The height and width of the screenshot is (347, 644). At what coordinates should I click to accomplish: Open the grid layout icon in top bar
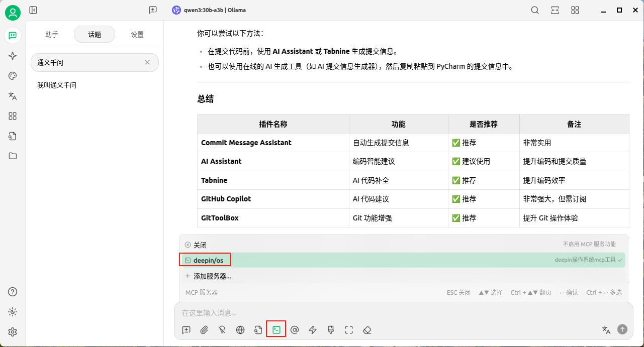click(x=575, y=10)
